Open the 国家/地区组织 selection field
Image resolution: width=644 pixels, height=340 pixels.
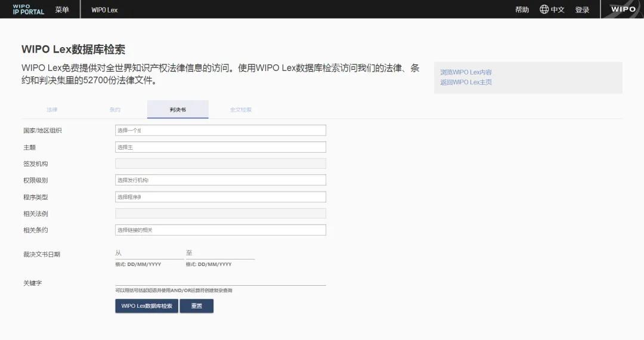(x=221, y=130)
